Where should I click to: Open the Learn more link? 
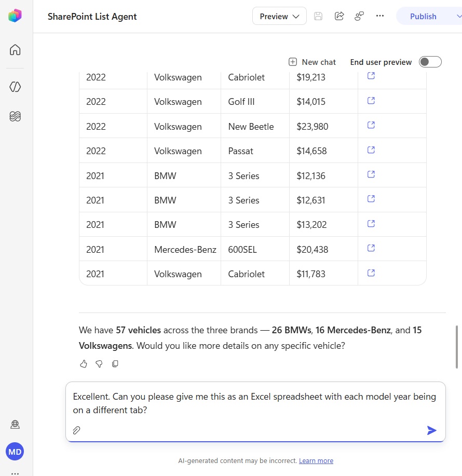316,460
